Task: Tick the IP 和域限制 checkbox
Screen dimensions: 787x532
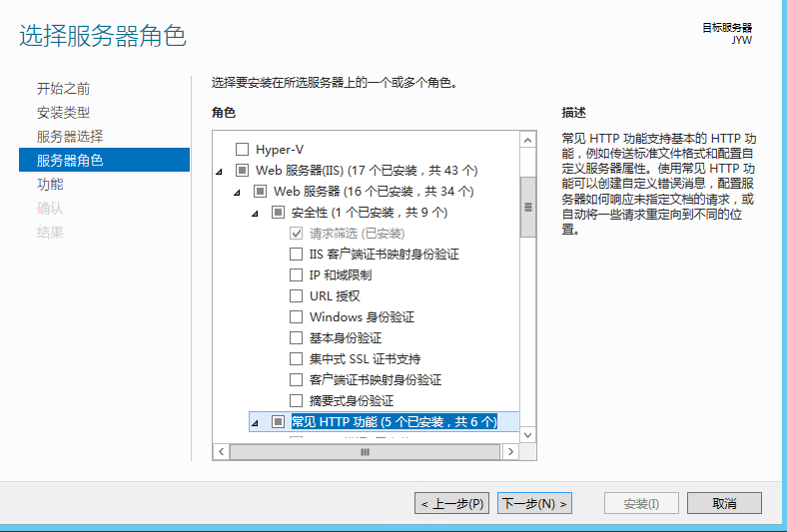Action: tap(296, 275)
